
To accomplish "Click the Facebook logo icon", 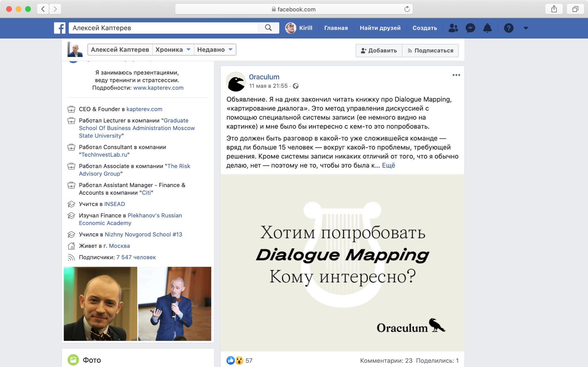I will point(60,28).
